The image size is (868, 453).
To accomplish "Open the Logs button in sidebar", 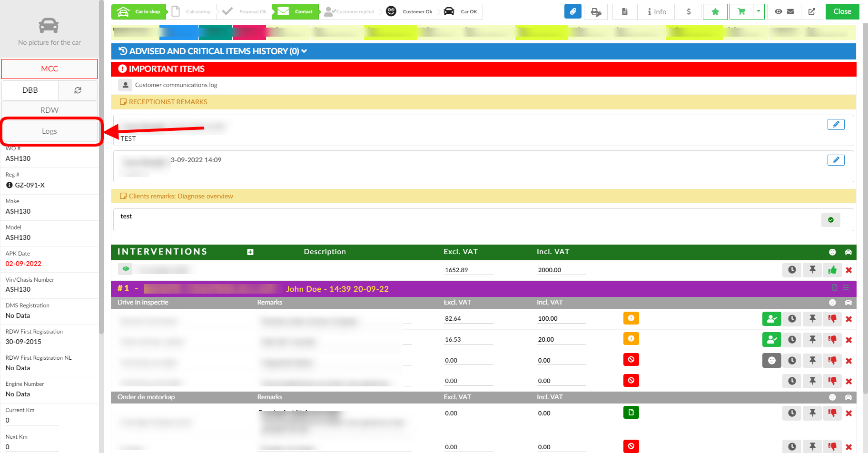I will coord(49,131).
